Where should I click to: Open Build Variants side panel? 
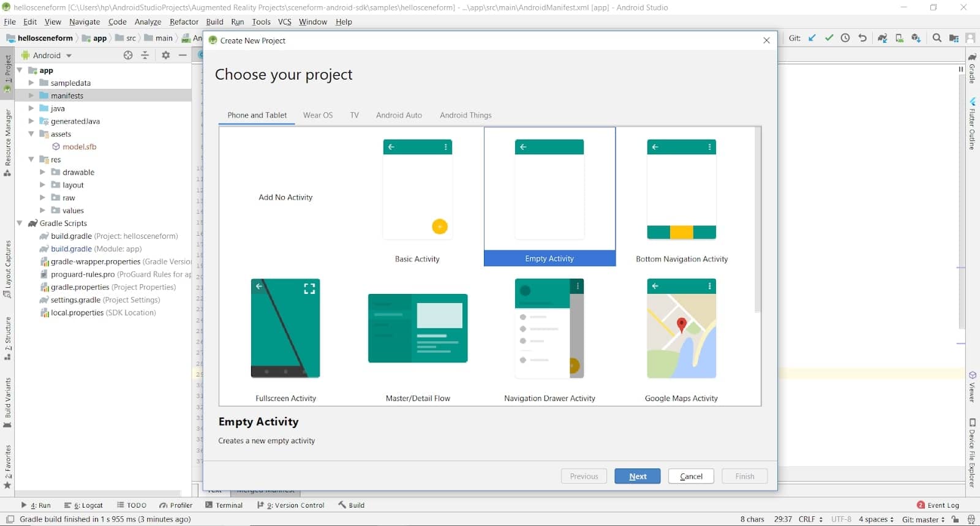pyautogui.click(x=7, y=402)
